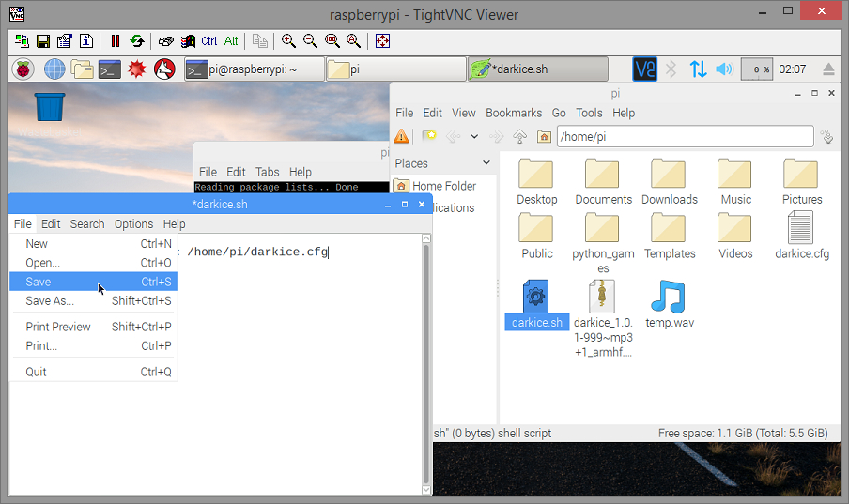Open Wolfram wolf icon in panel
Image resolution: width=849 pixels, height=504 pixels.
point(164,69)
